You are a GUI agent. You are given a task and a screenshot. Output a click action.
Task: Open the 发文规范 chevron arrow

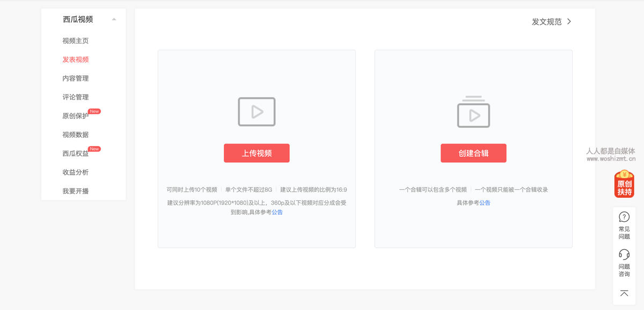tap(569, 21)
